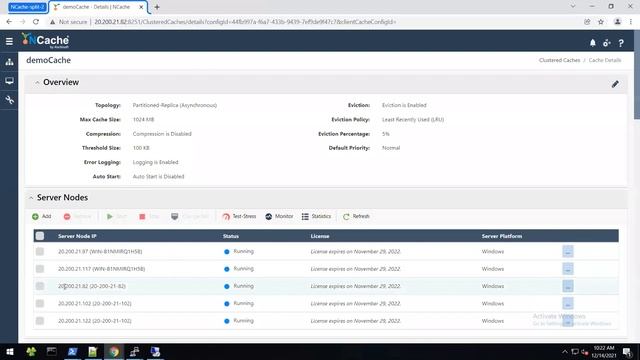Sort by Server Node IP column
Screen dimensions: 640x360
pyautogui.click(x=77, y=236)
